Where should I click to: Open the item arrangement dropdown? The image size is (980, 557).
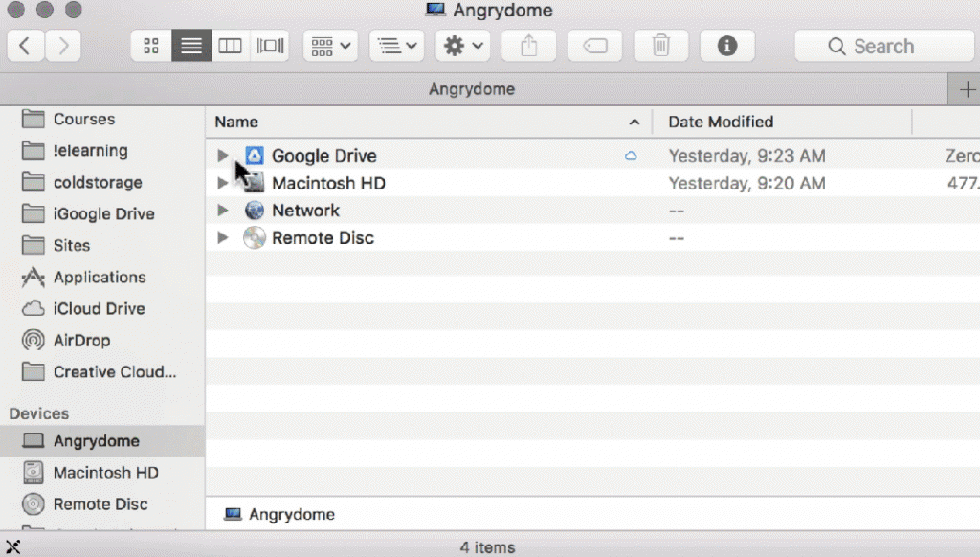(x=331, y=46)
